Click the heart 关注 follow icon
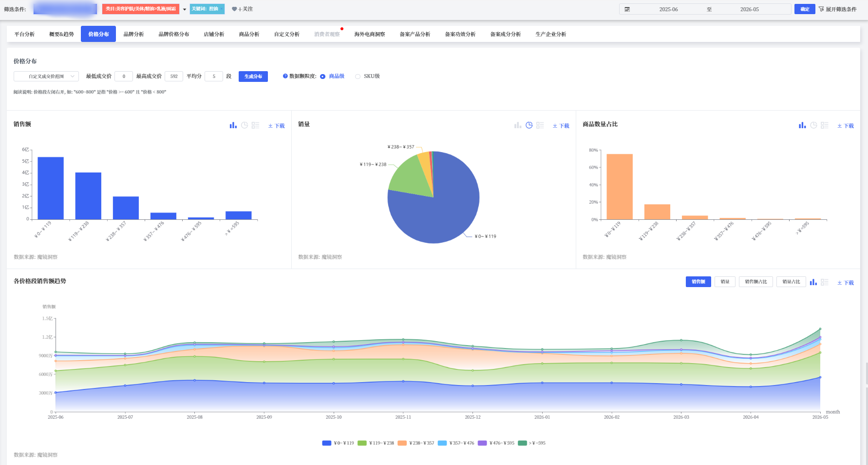 (x=234, y=9)
